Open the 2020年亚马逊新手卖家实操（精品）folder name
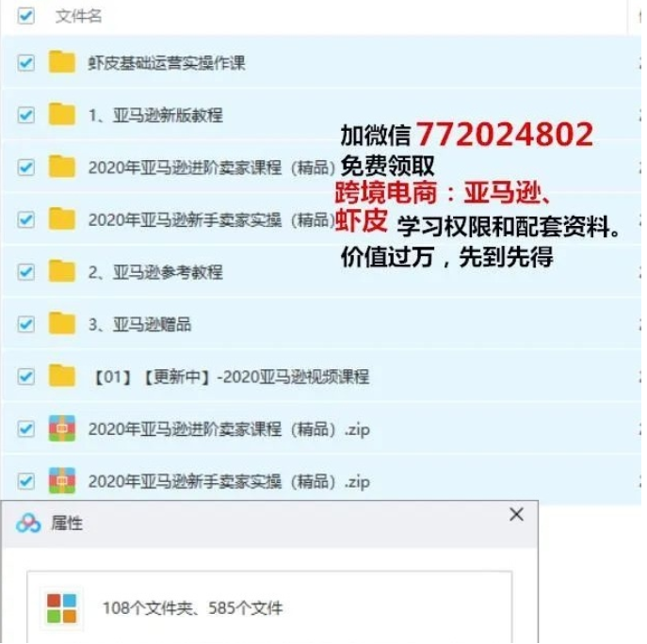The image size is (647, 644). pos(212,219)
